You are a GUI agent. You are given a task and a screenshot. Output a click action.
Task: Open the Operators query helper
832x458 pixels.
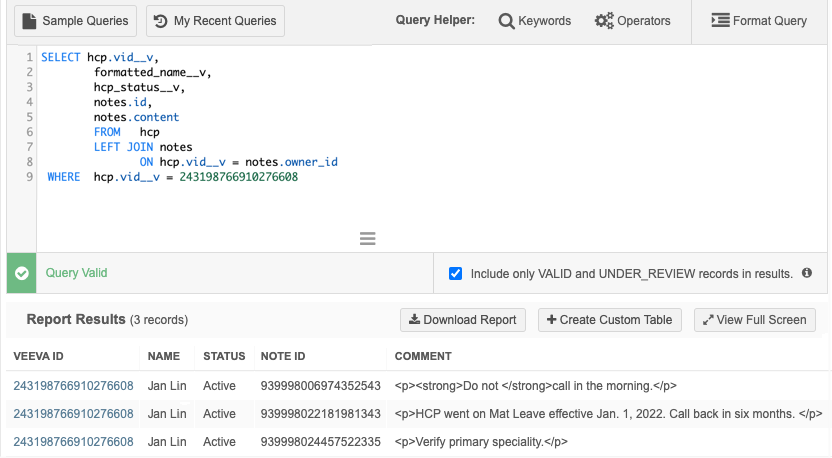632,21
